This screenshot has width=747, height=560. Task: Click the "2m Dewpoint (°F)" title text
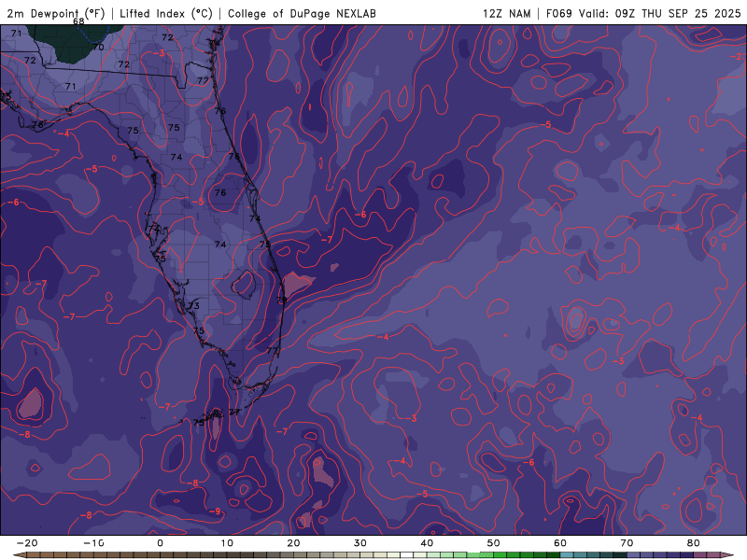56,13
